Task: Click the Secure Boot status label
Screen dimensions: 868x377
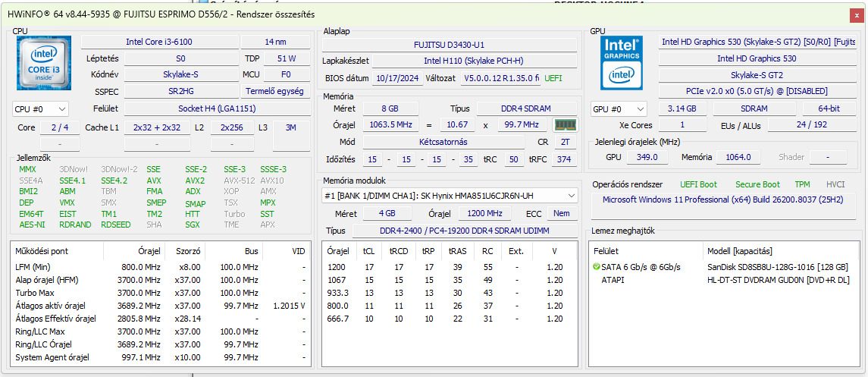Action: [x=757, y=184]
